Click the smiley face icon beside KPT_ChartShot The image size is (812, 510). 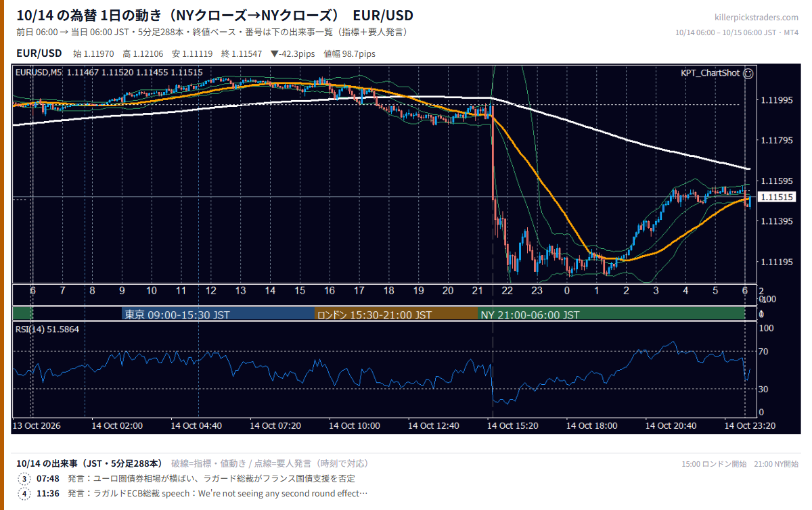pyautogui.click(x=748, y=73)
